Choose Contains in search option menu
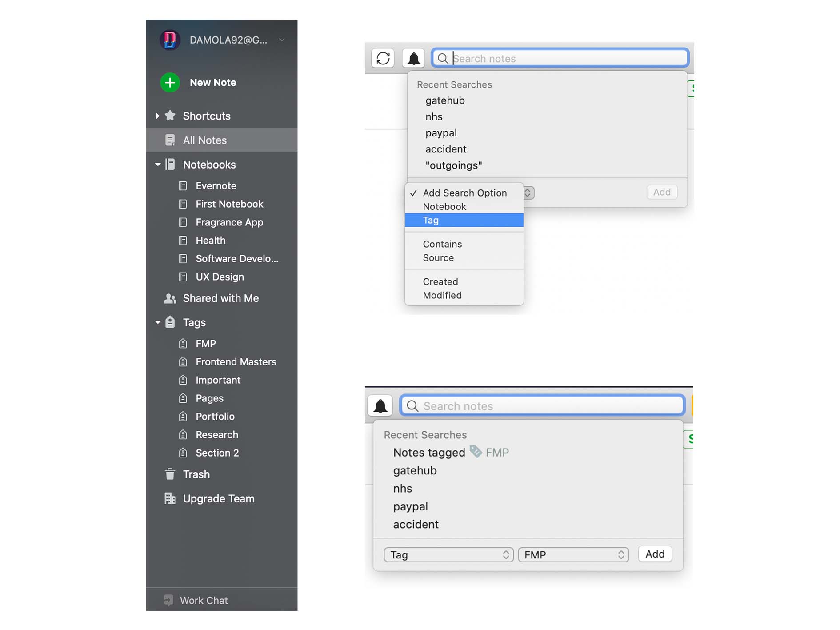This screenshot has height=630, width=840. (x=464, y=244)
